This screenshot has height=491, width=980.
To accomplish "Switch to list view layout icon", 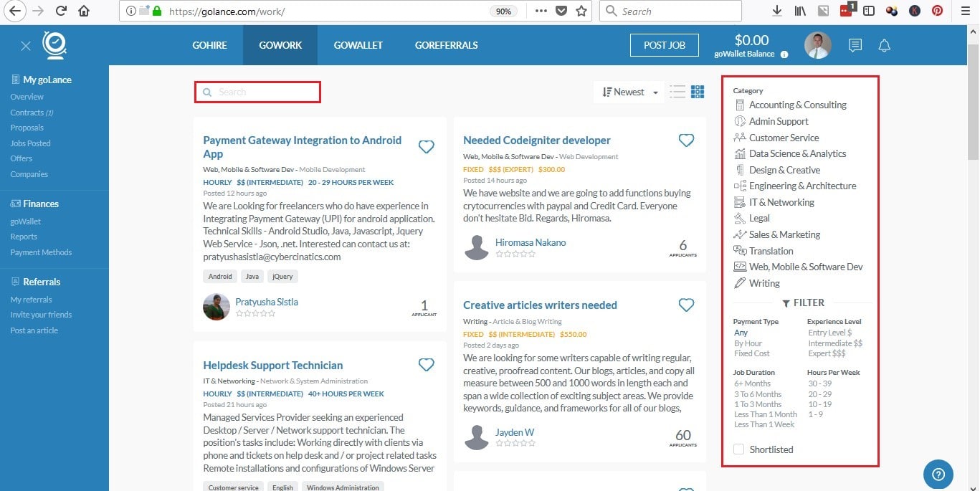I will tap(677, 92).
